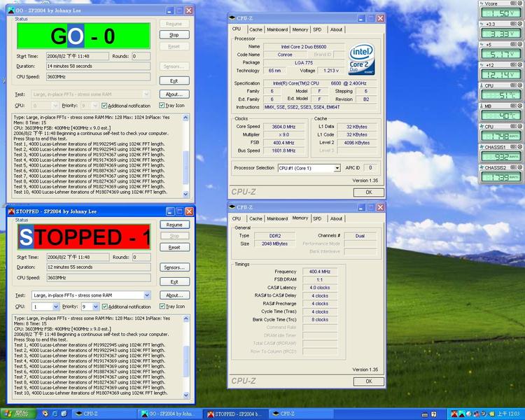Screen dimensions: 525x420
Task: Open CPU dropdown in GO window
Action: click(x=55, y=106)
